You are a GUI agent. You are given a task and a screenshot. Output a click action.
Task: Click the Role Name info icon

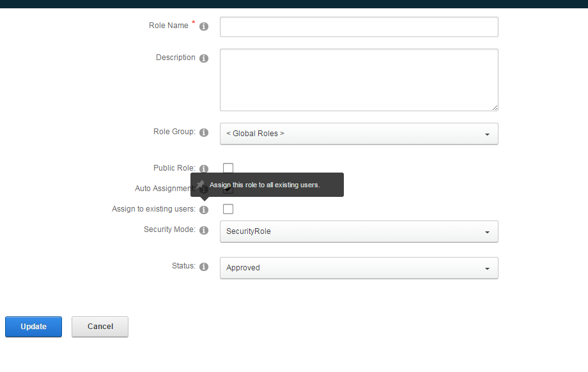tap(204, 26)
